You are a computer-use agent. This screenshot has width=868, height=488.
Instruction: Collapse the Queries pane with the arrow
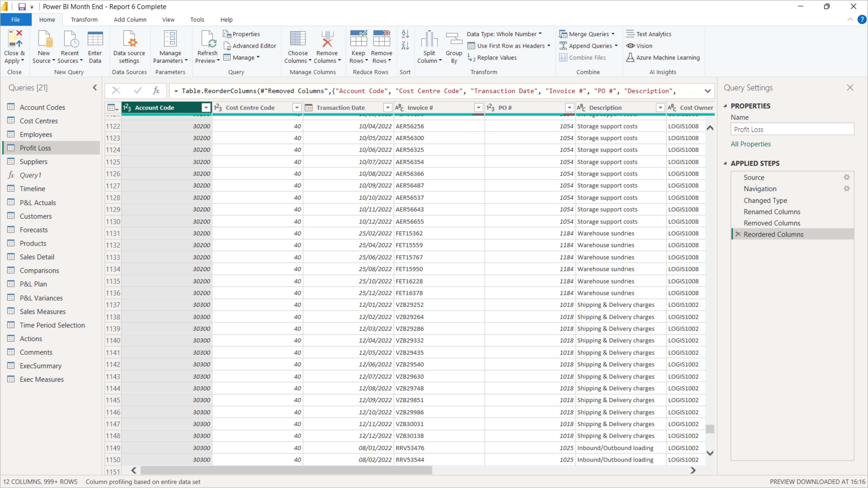point(95,88)
